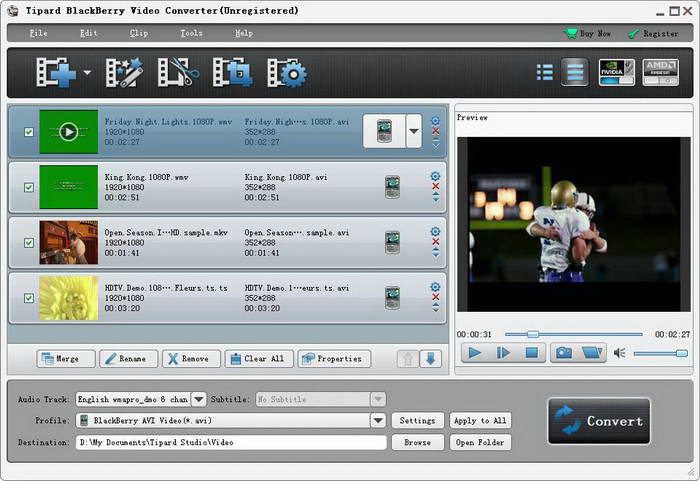
Task: Expand the Add File dropdown arrow
Action: (88, 73)
